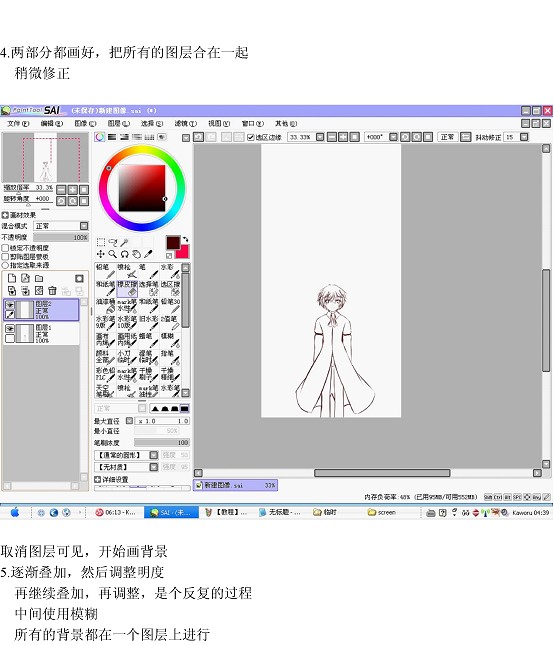Delete layer with trash can icon
This screenshot has width=554, height=645.
(52, 291)
